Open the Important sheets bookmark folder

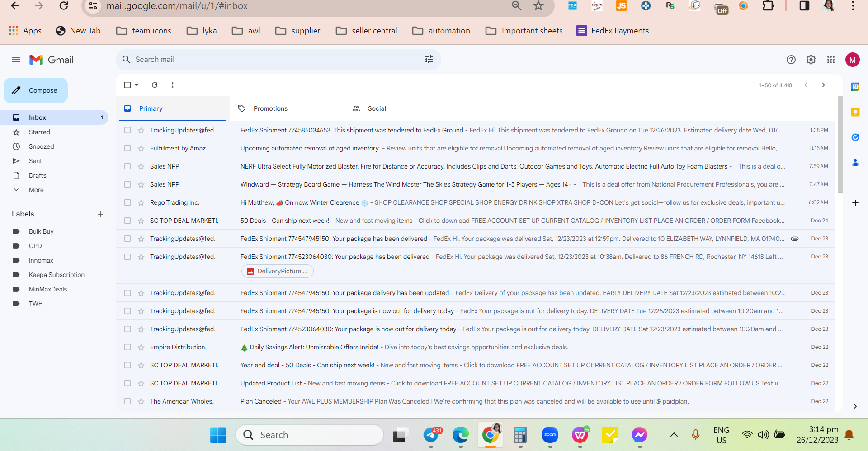(524, 31)
